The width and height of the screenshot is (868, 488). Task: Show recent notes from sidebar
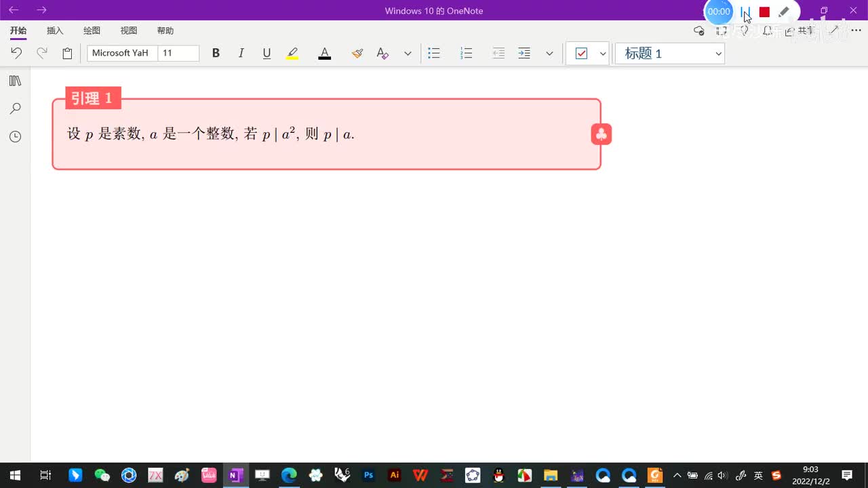point(15,136)
